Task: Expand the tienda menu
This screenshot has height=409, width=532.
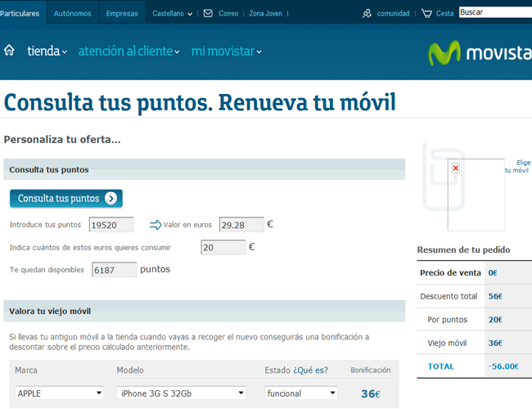Action: point(47,52)
